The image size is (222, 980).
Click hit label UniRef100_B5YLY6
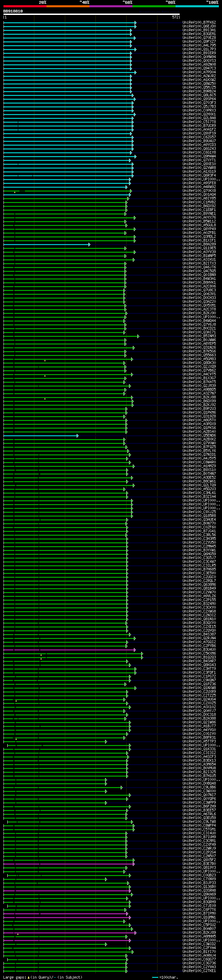(x=199, y=451)
